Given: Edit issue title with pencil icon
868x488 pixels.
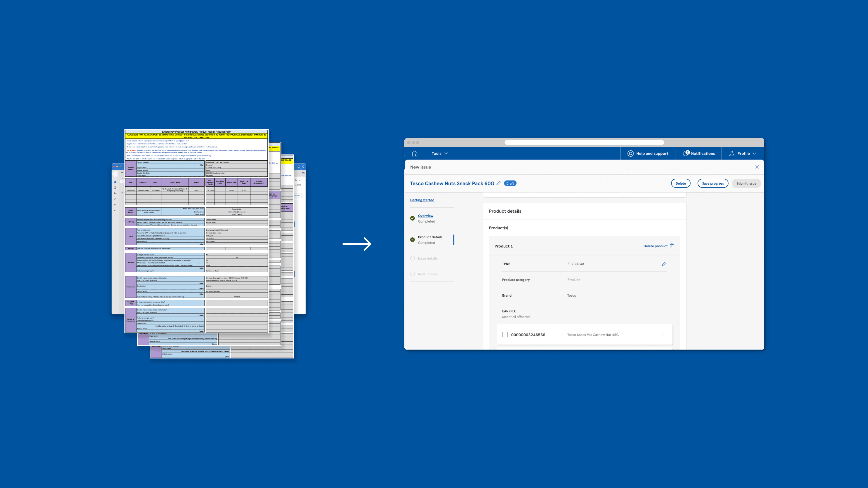Looking at the screenshot, I should [x=499, y=183].
